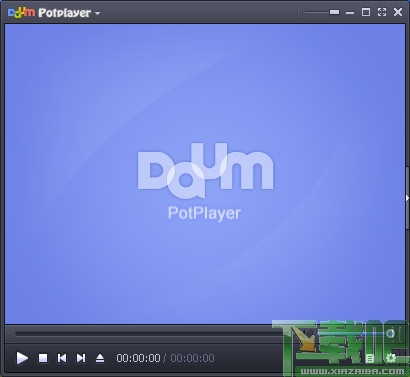Open the playlist panel icon
This screenshot has width=410, height=377.
pyautogui.click(x=370, y=358)
